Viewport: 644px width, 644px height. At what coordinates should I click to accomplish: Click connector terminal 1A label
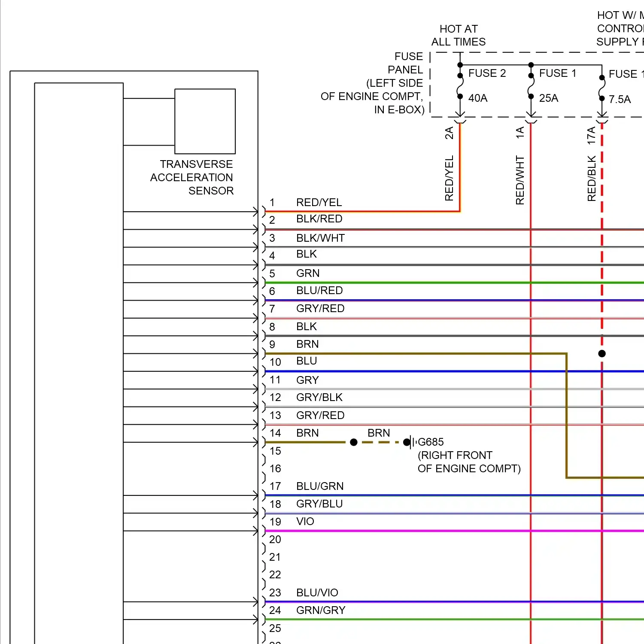pos(520,133)
